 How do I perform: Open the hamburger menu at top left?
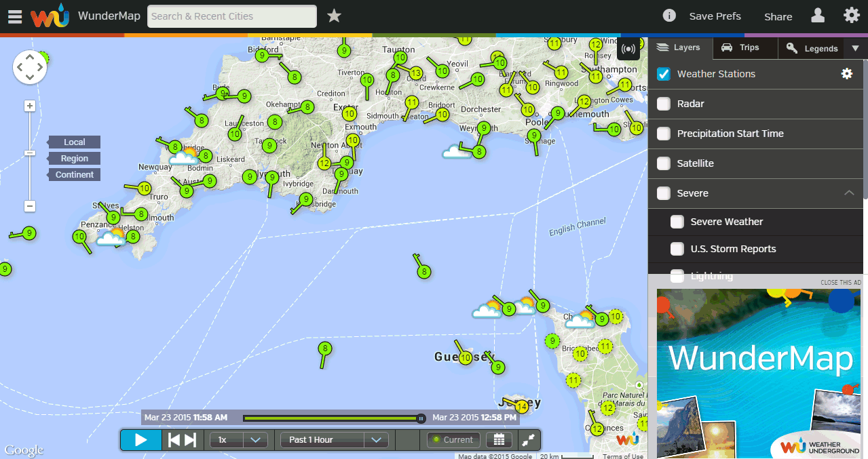14,16
